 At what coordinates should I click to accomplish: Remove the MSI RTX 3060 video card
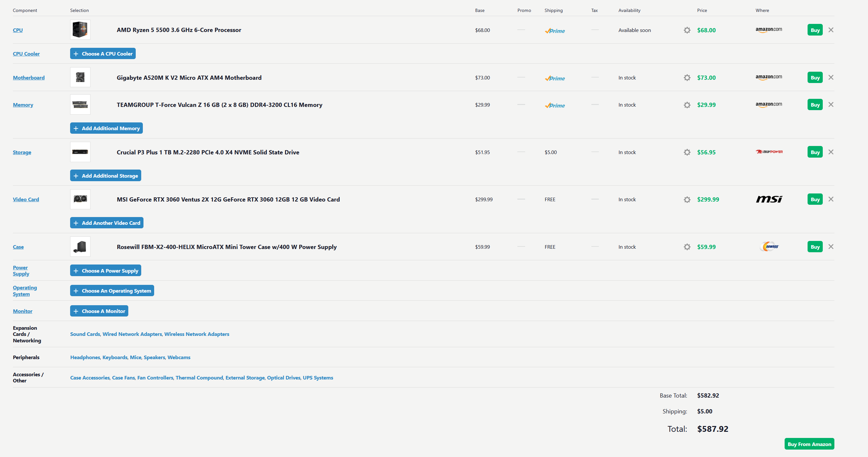coord(831,199)
